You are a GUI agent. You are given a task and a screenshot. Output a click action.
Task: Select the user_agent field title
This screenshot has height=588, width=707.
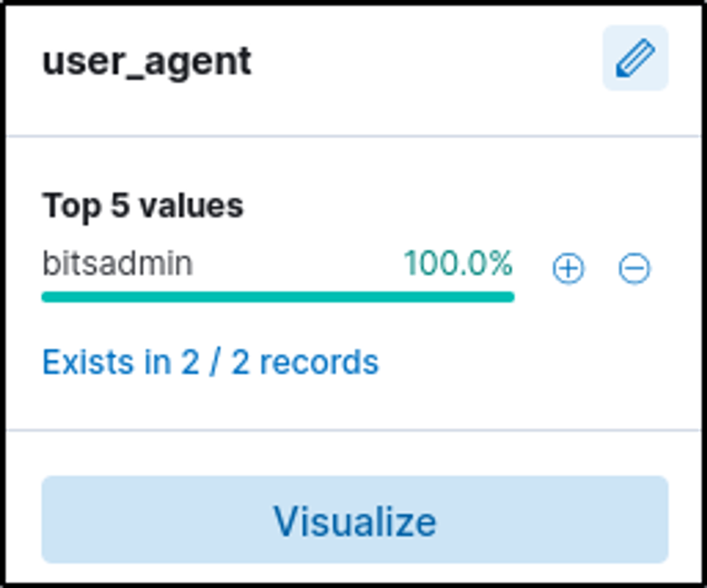[x=147, y=61]
